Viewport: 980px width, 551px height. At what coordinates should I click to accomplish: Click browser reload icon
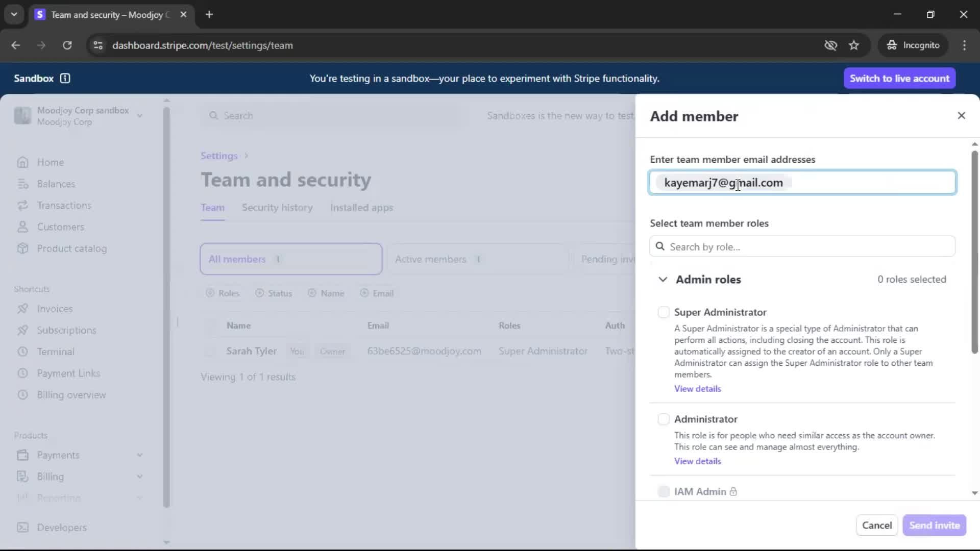[67, 45]
